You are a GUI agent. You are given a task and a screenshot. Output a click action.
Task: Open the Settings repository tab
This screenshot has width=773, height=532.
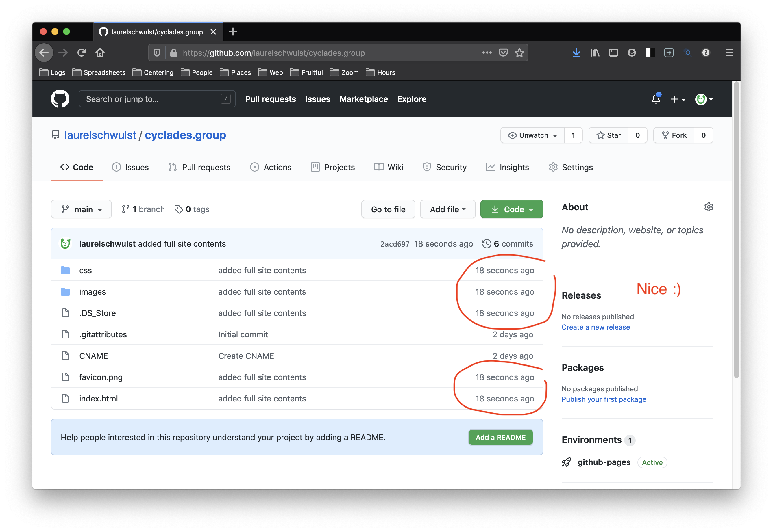pos(571,167)
